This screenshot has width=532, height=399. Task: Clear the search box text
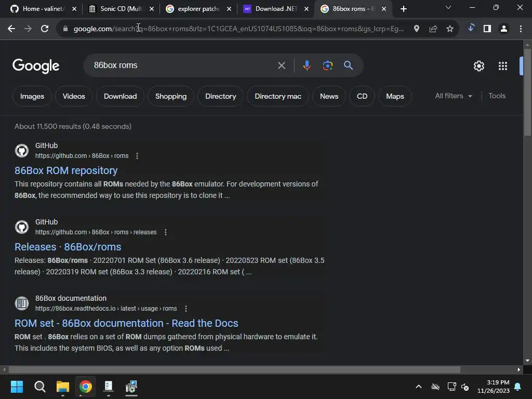(281, 65)
